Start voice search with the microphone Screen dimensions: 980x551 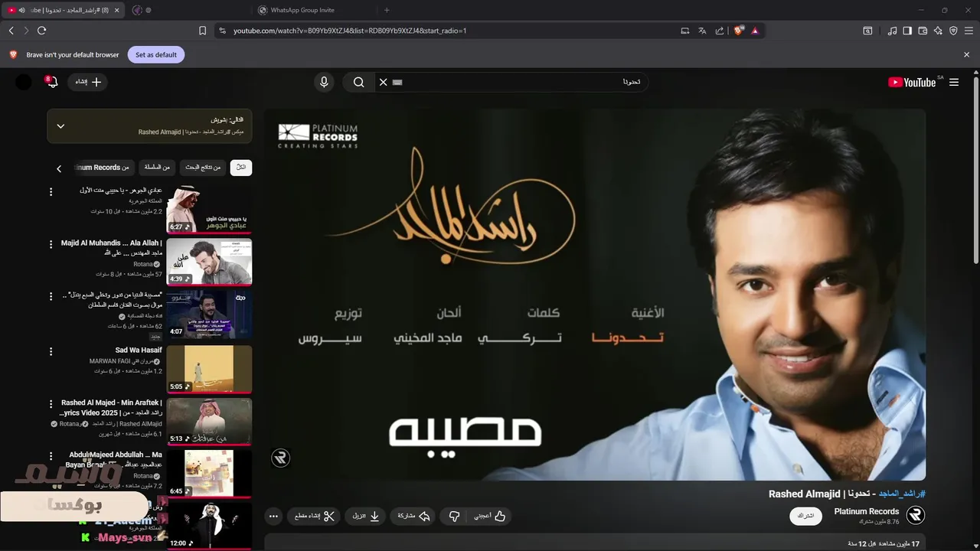coord(324,82)
